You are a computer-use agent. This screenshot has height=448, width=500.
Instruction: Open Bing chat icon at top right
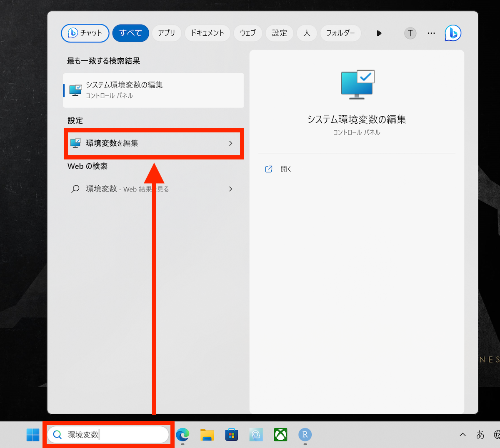click(x=453, y=33)
